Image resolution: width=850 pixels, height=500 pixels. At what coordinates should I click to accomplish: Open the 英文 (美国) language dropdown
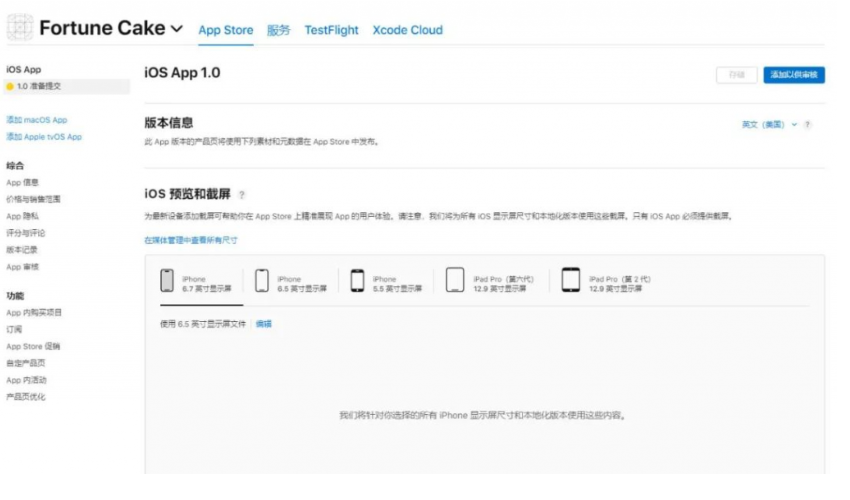(x=769, y=125)
